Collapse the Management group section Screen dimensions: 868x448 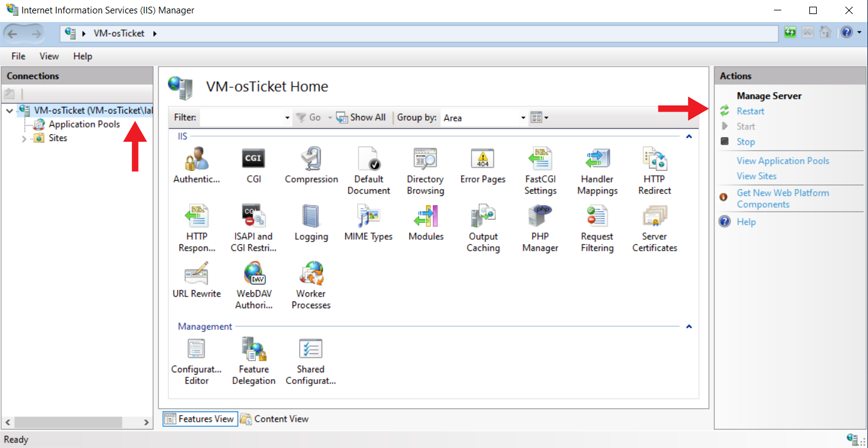[689, 327]
